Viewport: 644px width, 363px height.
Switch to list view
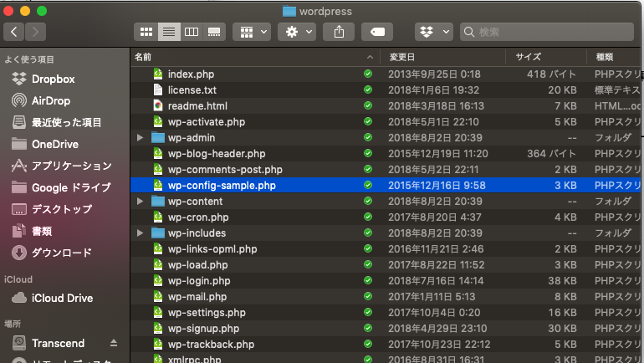[169, 32]
